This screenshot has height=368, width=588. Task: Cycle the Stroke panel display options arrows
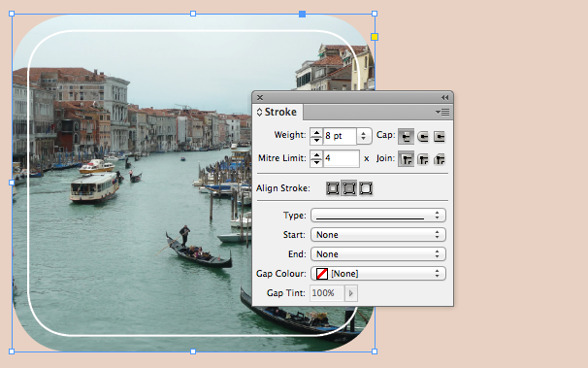pyautogui.click(x=259, y=112)
